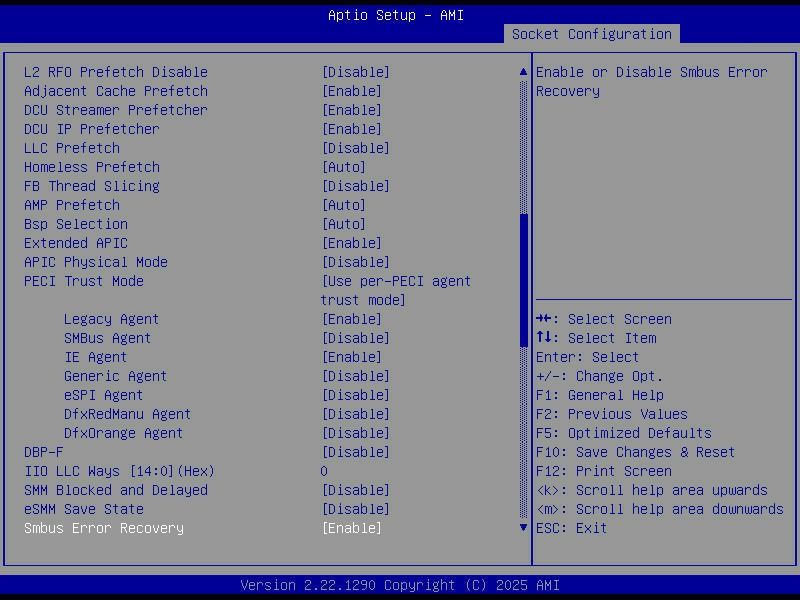Click ESC: Exit hint

571,528
